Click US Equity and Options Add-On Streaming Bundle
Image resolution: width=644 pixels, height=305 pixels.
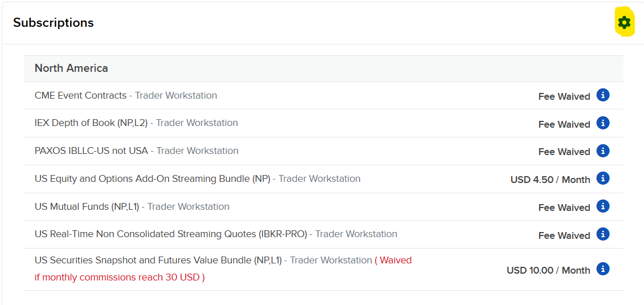[x=152, y=179]
